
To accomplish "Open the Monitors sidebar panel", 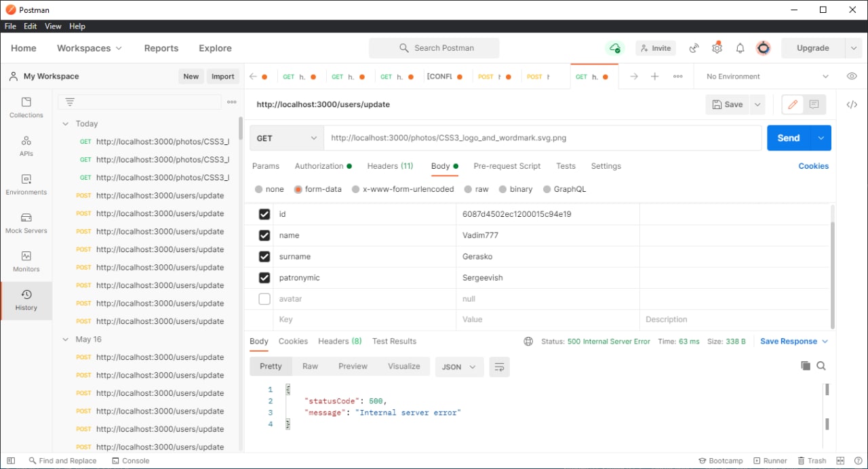I will click(x=26, y=262).
